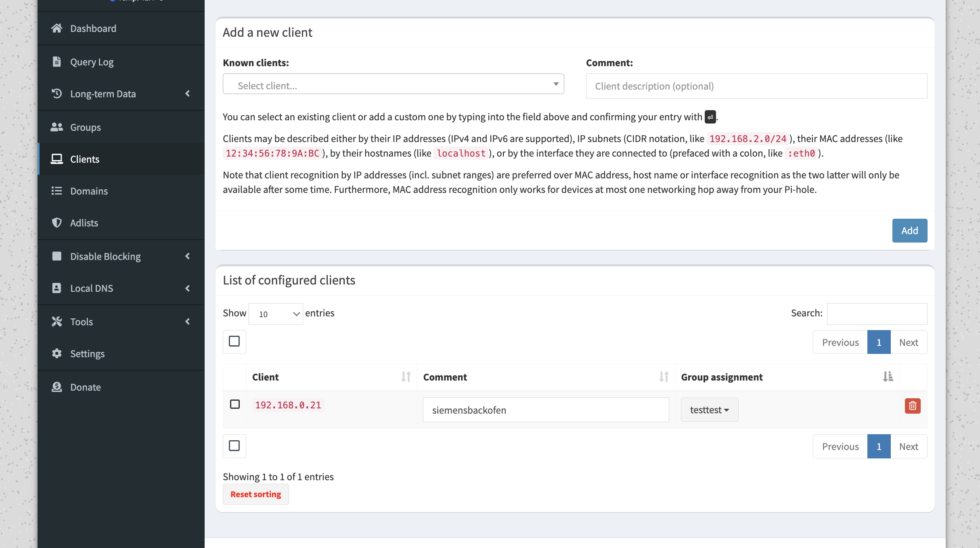980x548 pixels.
Task: Edit the siemensbackofen comment field
Action: click(546, 410)
